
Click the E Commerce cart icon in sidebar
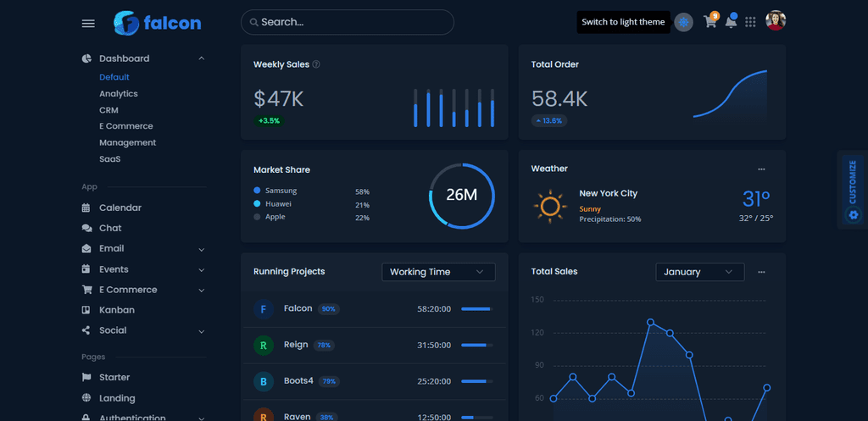[86, 290]
